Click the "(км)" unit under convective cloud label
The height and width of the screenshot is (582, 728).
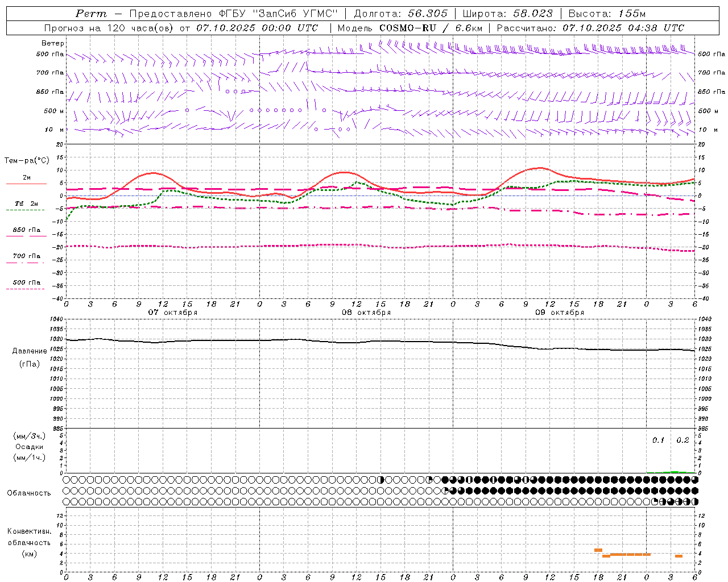click(30, 554)
